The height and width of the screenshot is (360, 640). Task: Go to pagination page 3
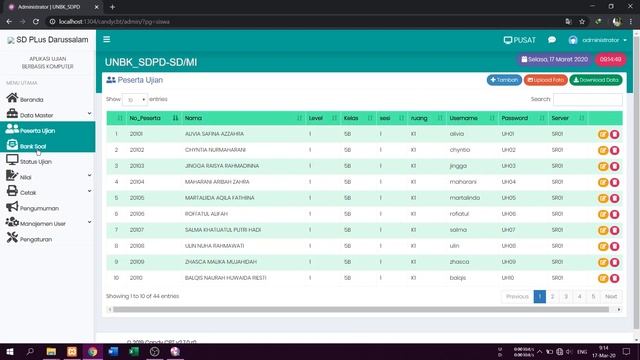click(x=566, y=296)
